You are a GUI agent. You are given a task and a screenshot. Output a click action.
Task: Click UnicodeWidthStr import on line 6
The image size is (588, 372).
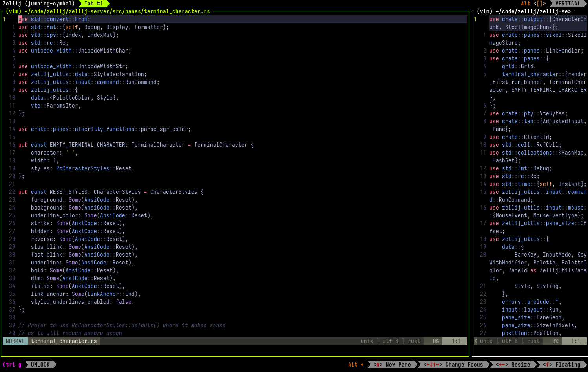(x=102, y=66)
